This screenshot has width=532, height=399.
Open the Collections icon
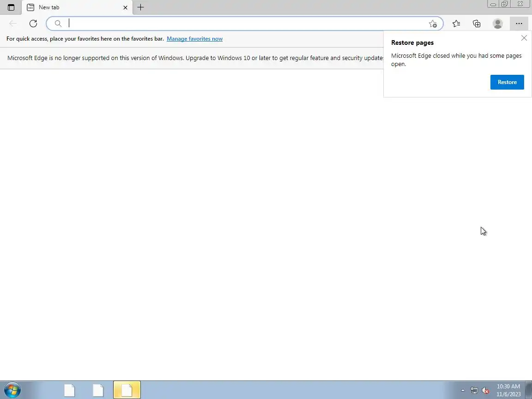pos(477,24)
